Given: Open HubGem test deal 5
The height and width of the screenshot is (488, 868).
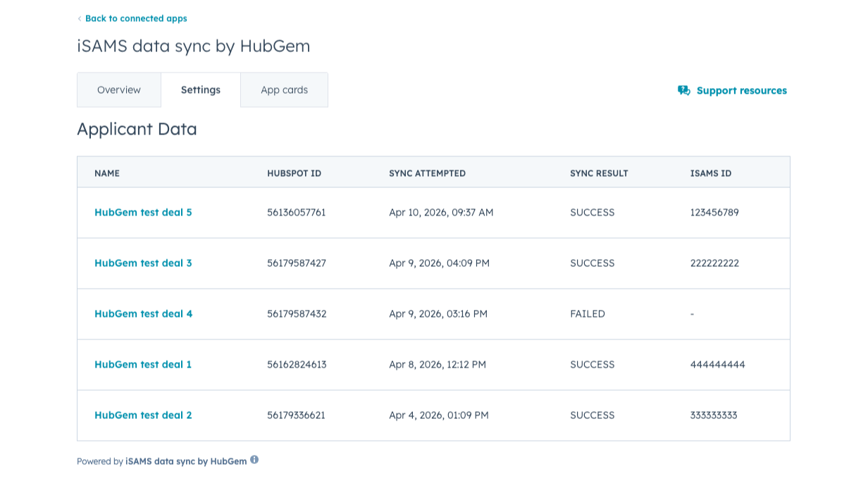Looking at the screenshot, I should (143, 212).
